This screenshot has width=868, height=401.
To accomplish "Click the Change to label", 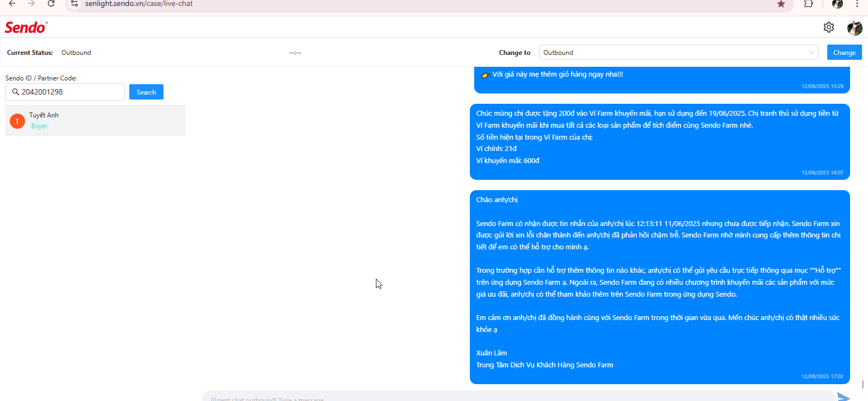I will pos(515,53).
